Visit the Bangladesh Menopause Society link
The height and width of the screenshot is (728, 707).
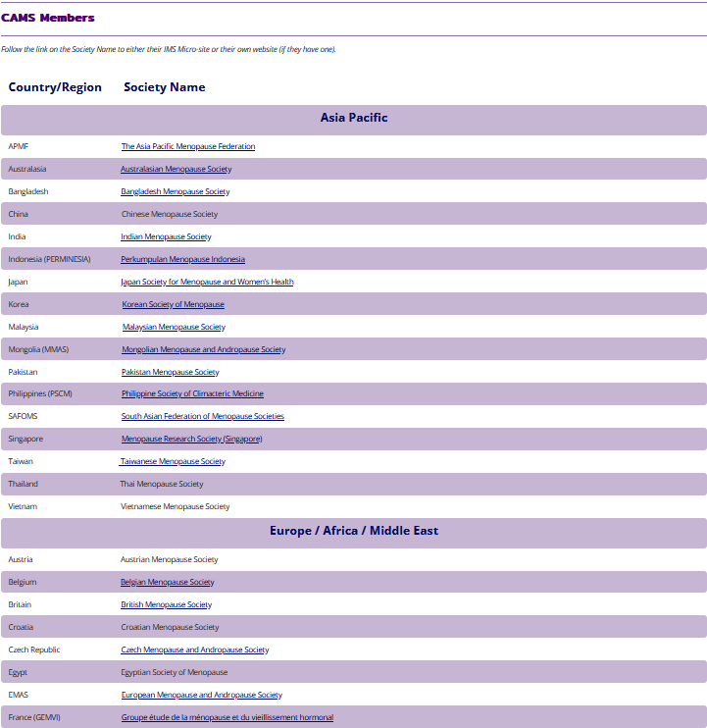[176, 191]
